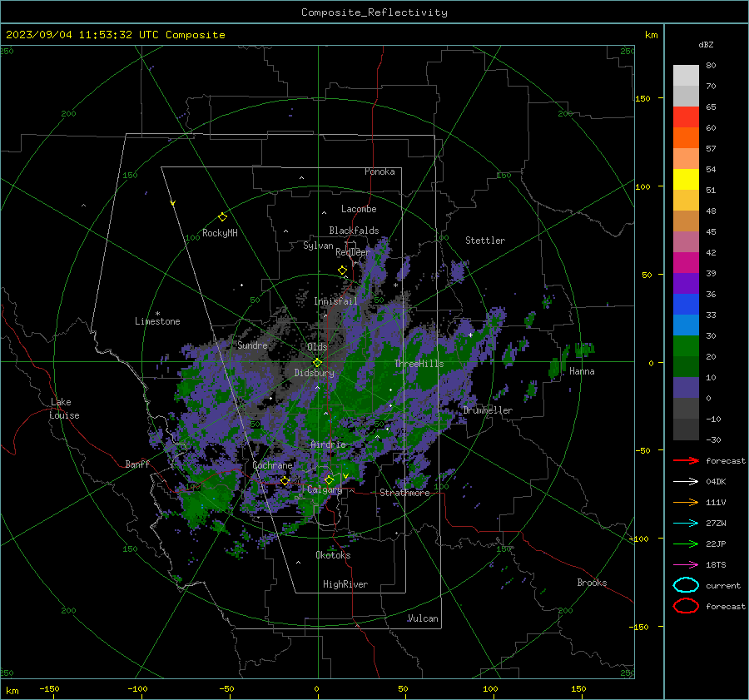Click the dBZ legend heading
This screenshot has width=749, height=700.
[x=706, y=45]
